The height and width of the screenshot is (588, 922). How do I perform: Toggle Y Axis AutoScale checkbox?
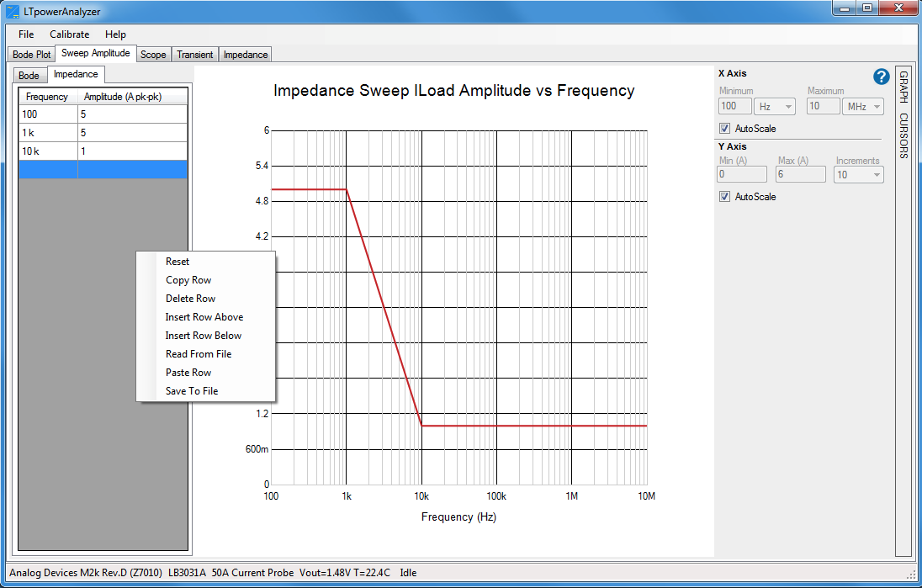pyautogui.click(x=724, y=197)
